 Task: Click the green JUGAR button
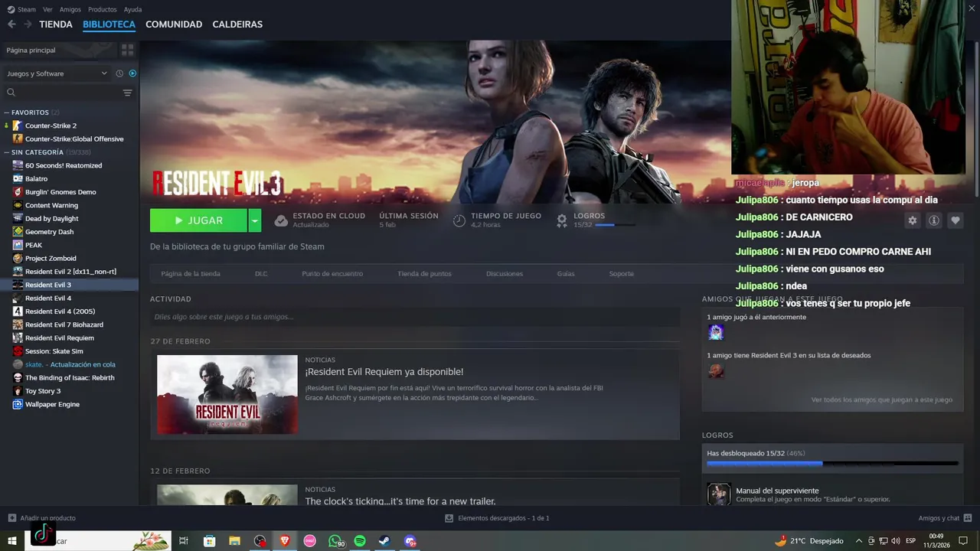point(198,220)
